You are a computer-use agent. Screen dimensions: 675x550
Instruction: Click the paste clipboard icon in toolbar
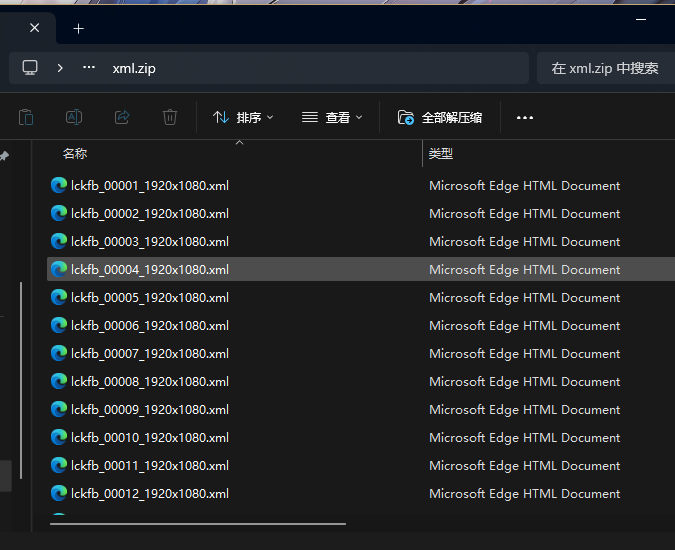point(26,117)
